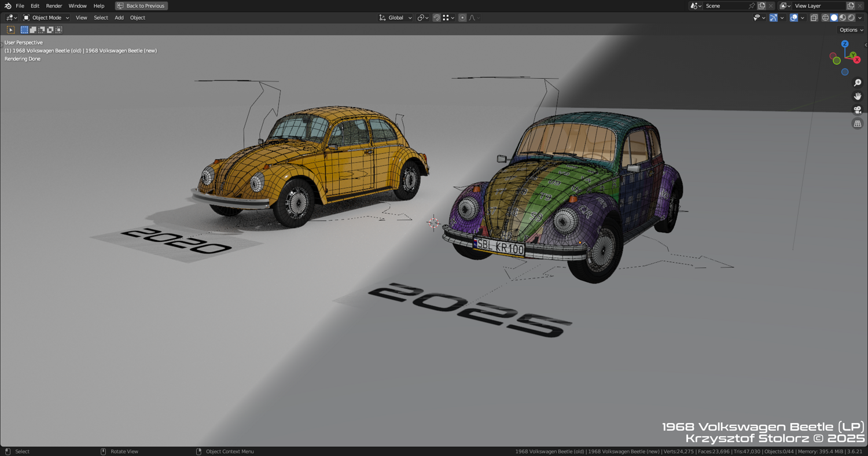This screenshot has height=456, width=868.
Task: Expand the overlays options dropdown arrow
Action: point(802,18)
